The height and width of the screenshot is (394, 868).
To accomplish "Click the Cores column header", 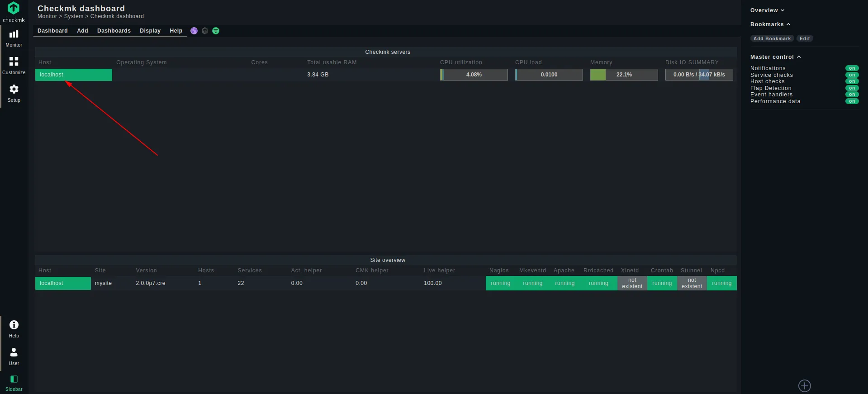I will (x=260, y=62).
